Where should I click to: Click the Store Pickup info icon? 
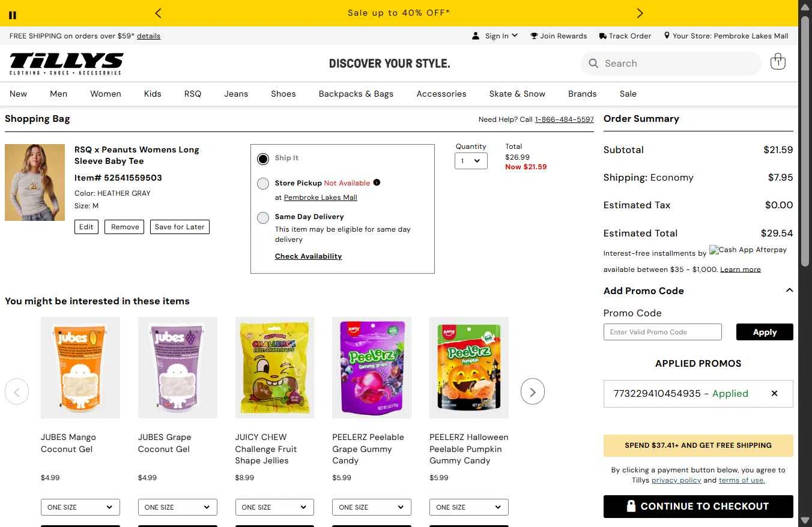377,182
